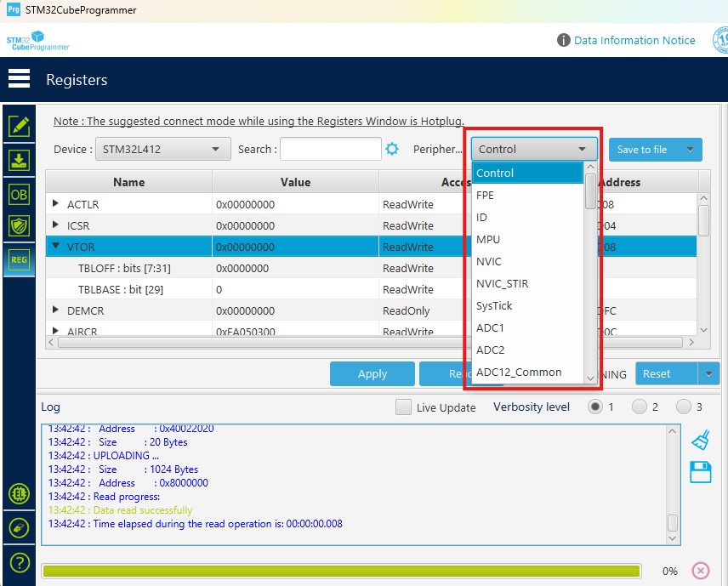Open the Reset button dropdown arrow
Screen dimensions: 728x586
[708, 373]
